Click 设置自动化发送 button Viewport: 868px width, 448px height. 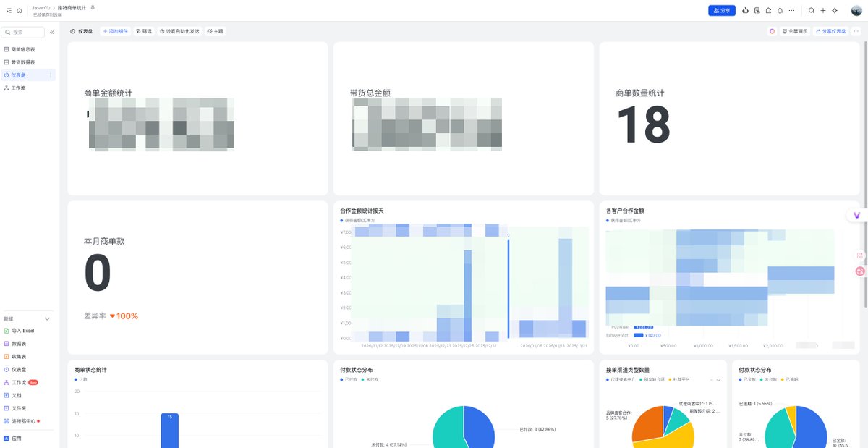(179, 31)
